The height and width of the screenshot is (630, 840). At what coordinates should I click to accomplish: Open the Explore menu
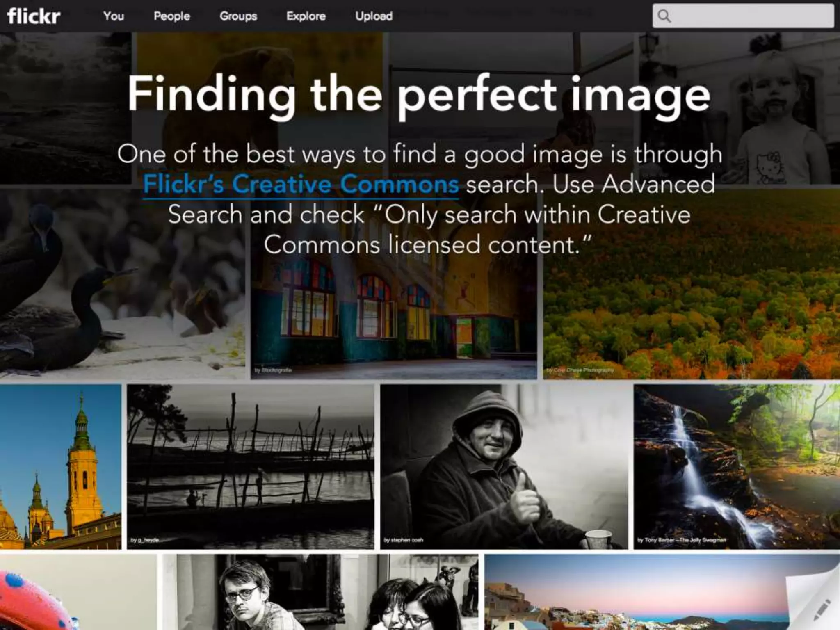tap(306, 16)
